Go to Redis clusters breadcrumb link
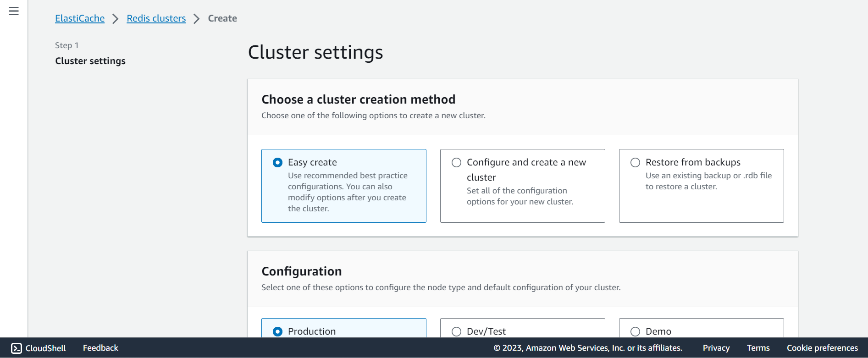Screen dimensions: 868x358 pyautogui.click(x=156, y=18)
